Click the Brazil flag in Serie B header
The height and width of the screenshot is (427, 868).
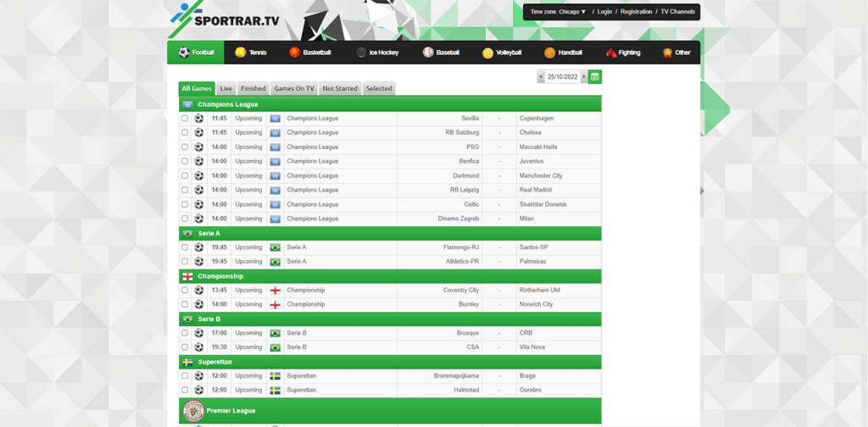(187, 319)
